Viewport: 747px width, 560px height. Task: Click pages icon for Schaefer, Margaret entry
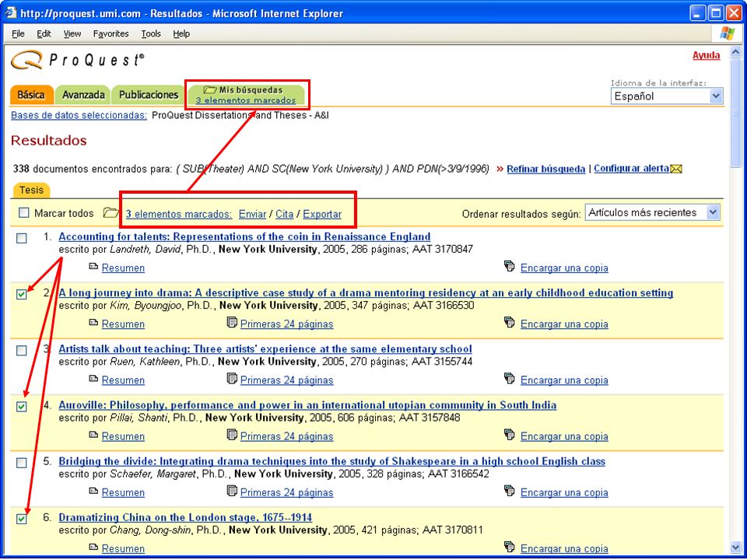pyautogui.click(x=232, y=492)
